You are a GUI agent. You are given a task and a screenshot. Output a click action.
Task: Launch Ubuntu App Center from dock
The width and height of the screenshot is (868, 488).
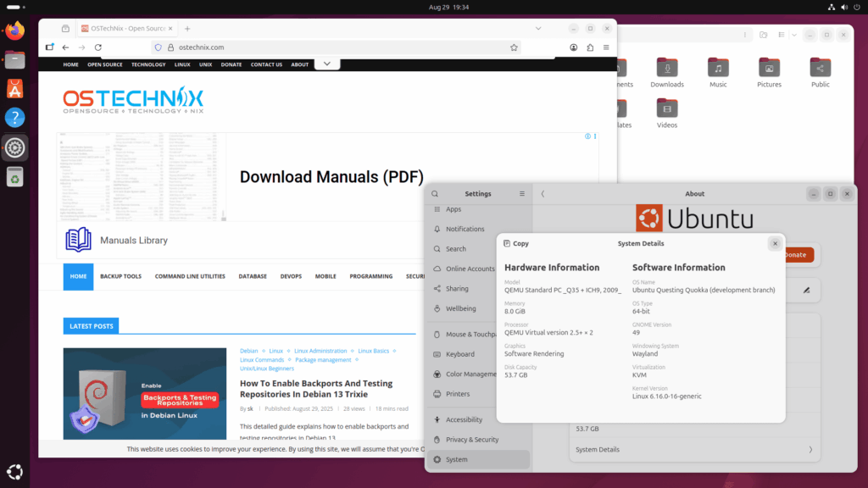click(15, 88)
